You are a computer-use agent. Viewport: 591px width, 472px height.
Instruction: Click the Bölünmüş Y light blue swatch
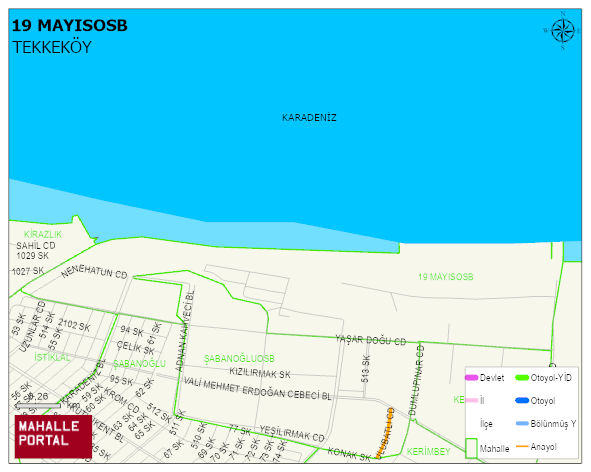522,423
